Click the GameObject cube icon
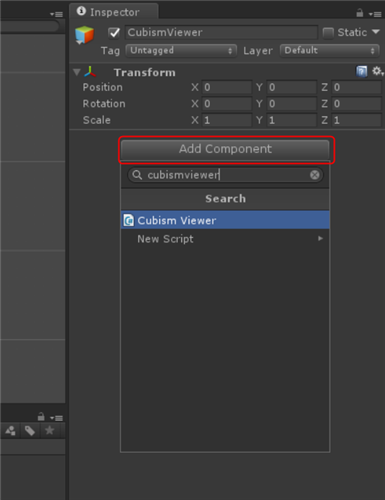385x500 pixels. (84, 35)
